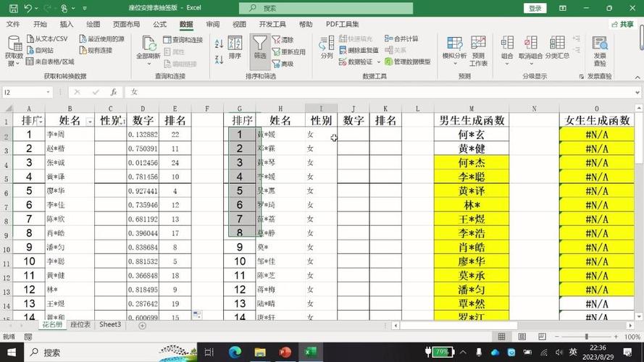Expand Data Validation dropdown arrow
The height and width of the screenshot is (362, 644).
(378, 62)
